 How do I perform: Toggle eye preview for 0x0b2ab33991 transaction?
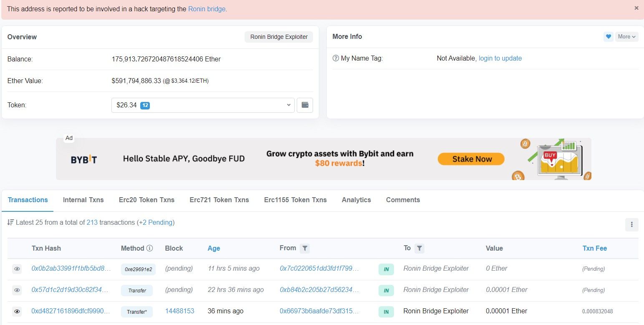[x=17, y=269]
